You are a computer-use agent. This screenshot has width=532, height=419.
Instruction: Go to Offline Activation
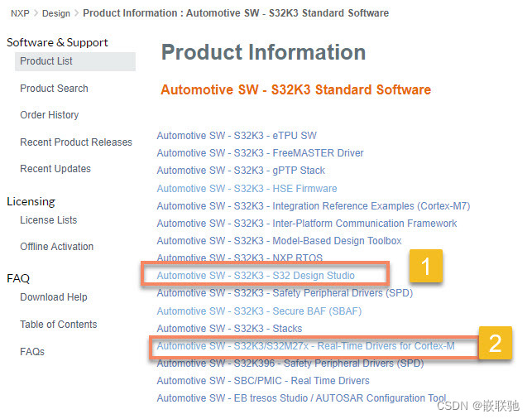(56, 247)
